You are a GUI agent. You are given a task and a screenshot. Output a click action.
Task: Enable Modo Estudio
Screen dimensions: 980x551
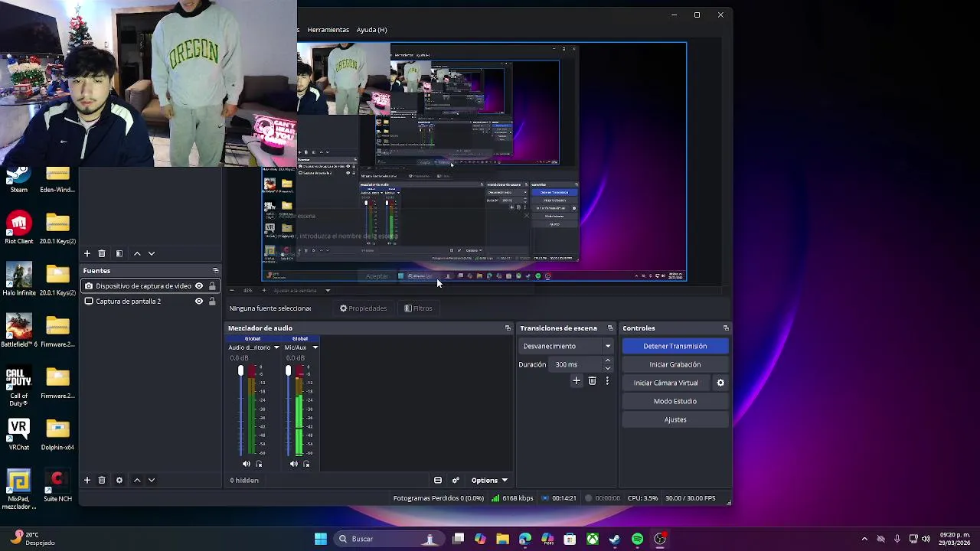pyautogui.click(x=675, y=401)
